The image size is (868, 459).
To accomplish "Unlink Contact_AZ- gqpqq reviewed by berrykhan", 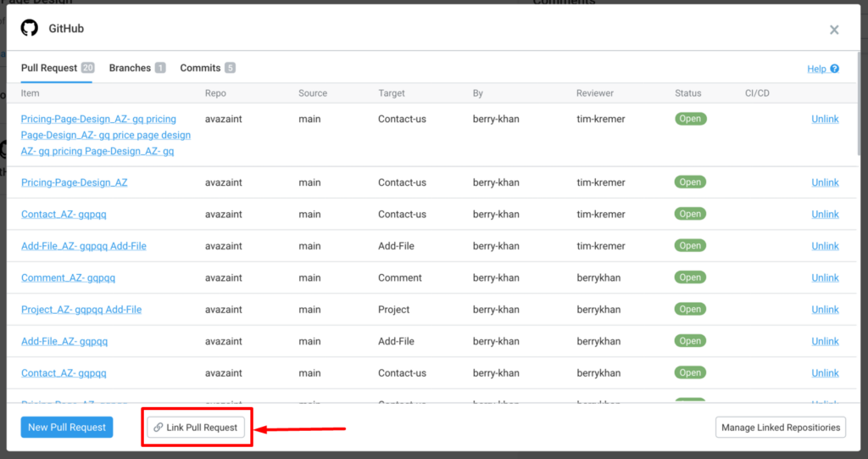I will 825,373.
